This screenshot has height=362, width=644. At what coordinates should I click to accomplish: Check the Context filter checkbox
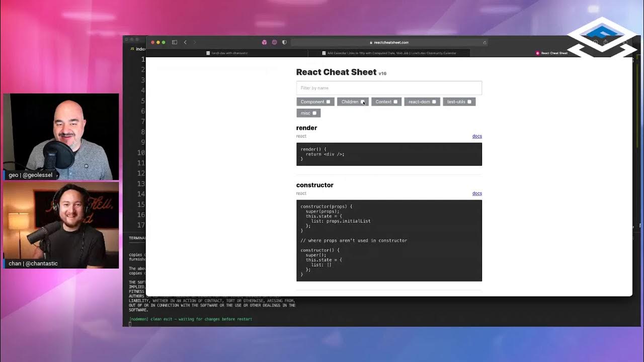coord(395,102)
